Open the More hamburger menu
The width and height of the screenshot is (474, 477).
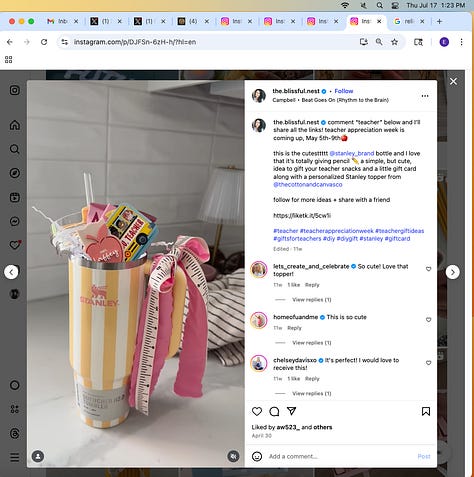point(15,457)
